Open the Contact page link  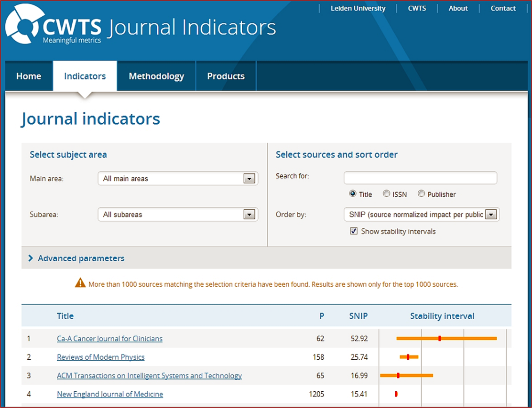pos(503,9)
